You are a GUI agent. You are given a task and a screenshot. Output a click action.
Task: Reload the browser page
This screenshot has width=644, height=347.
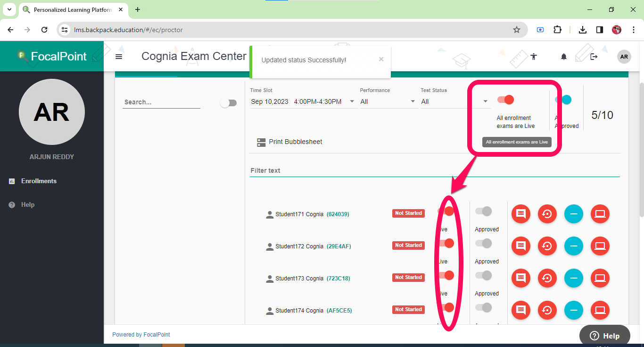pos(44,30)
